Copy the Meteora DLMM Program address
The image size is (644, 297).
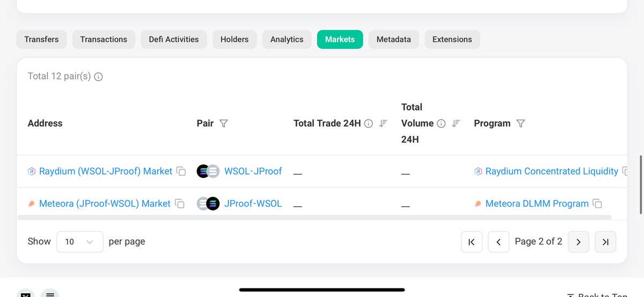597,204
